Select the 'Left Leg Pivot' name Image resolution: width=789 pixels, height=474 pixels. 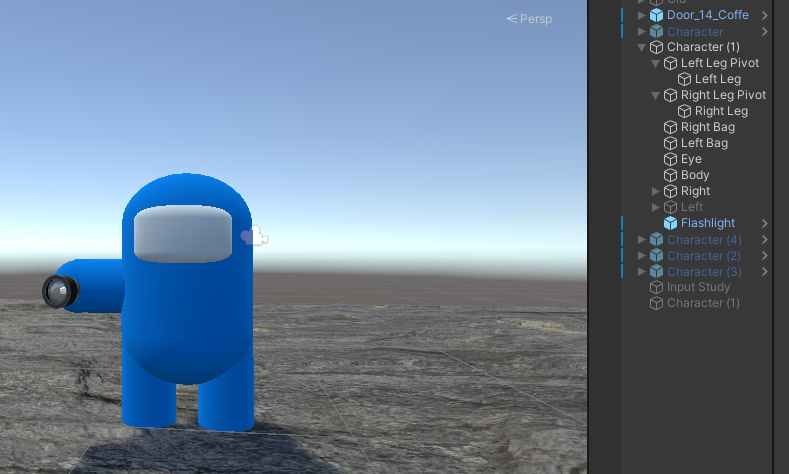coord(720,63)
